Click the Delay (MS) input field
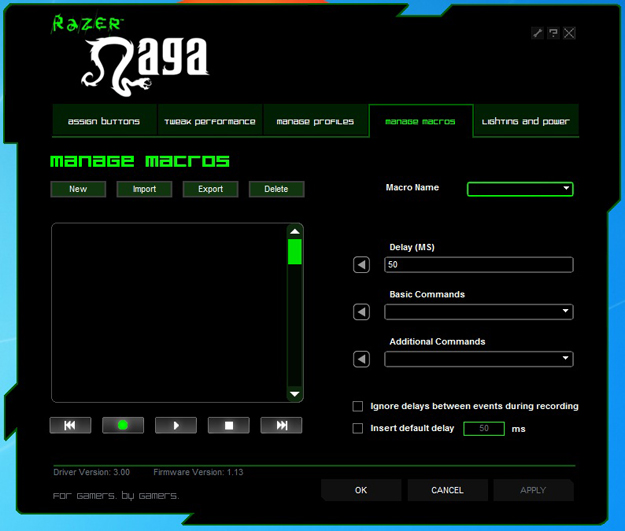The height and width of the screenshot is (531, 625). pyautogui.click(x=479, y=265)
